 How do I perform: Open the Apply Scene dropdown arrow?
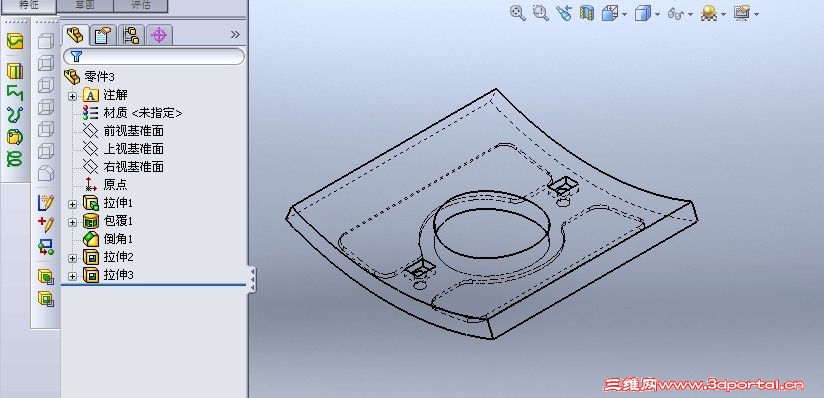(x=723, y=14)
